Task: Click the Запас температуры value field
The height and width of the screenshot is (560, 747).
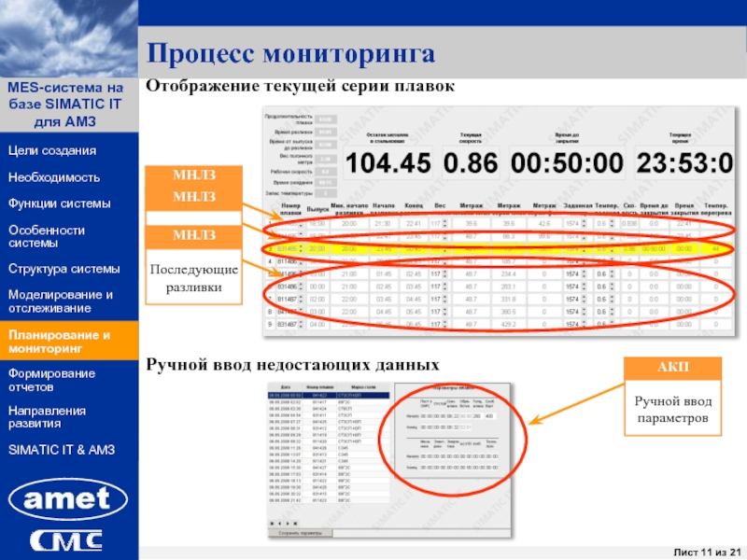Action: [x=326, y=193]
